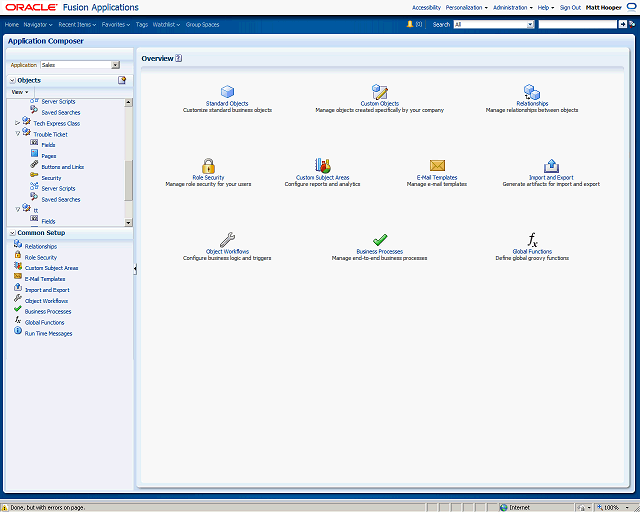Viewport: 640px width, 512px height.
Task: Click the search text input field
Action: tap(578, 24)
